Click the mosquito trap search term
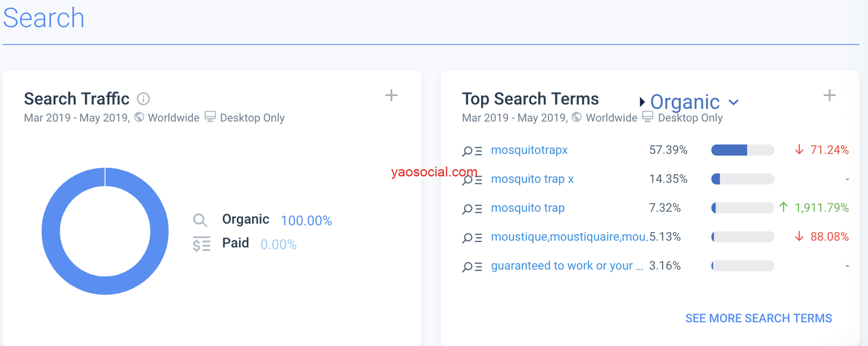 (527, 208)
